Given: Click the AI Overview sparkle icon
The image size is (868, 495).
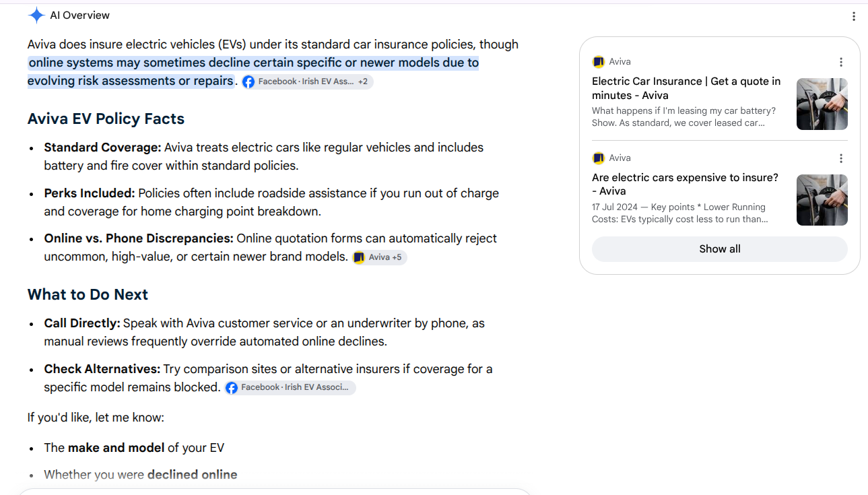Looking at the screenshot, I should click(36, 15).
